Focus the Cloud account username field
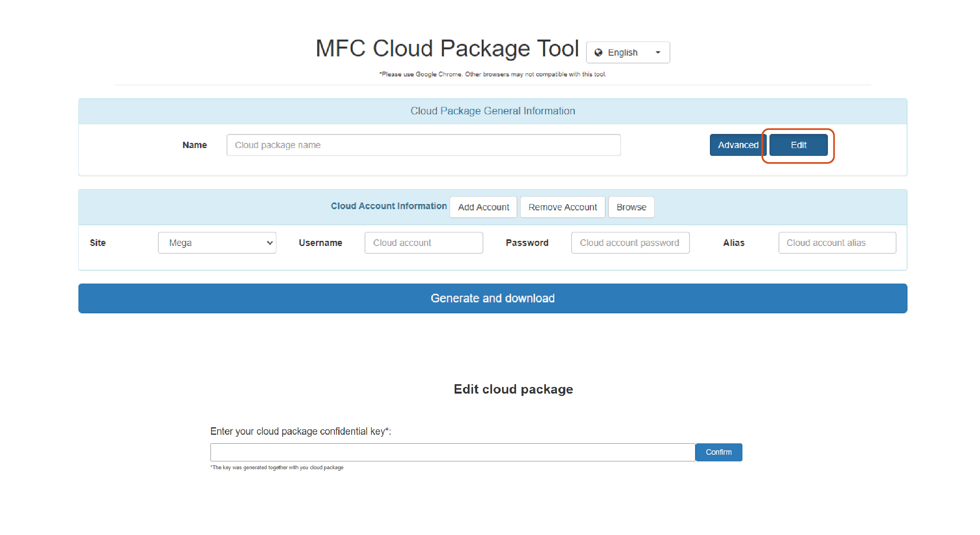Screen dimensions: 980x535 coord(424,243)
